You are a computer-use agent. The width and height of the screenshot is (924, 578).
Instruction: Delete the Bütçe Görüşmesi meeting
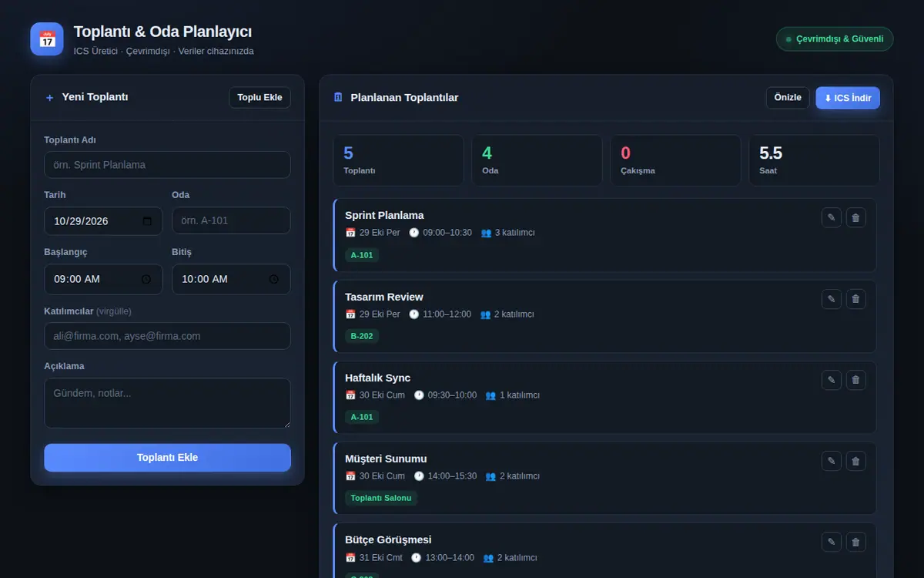coord(856,542)
